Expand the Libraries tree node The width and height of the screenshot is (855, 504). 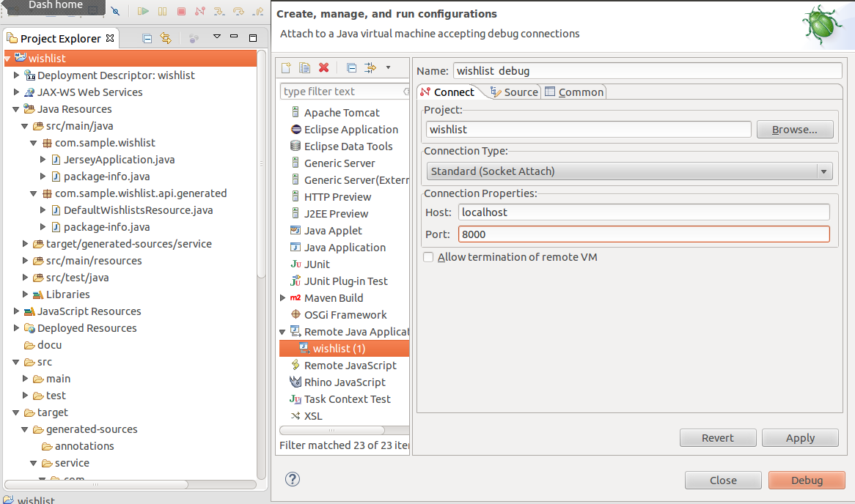coord(25,294)
